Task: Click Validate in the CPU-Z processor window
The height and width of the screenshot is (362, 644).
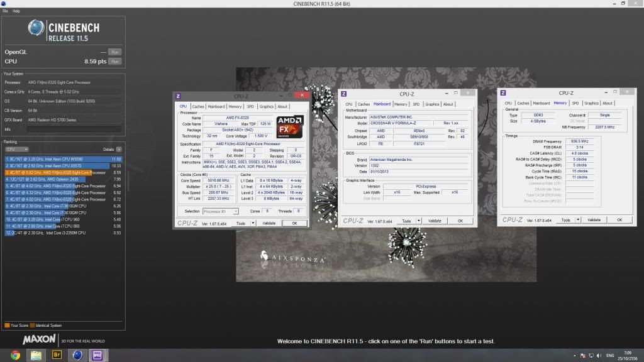Action: click(269, 223)
